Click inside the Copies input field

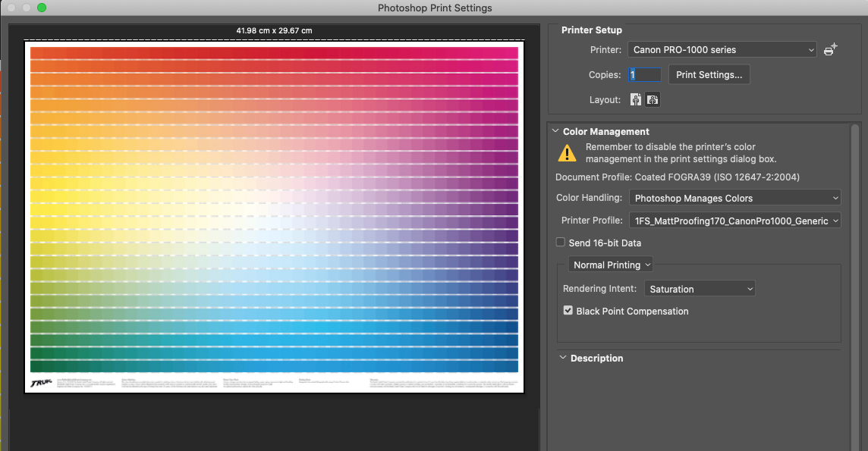tap(643, 74)
